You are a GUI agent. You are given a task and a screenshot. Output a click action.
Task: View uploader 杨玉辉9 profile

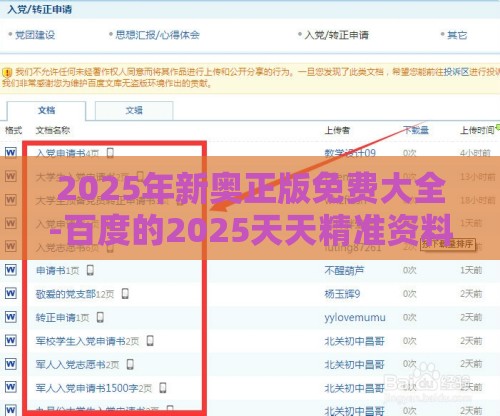[x=342, y=294]
